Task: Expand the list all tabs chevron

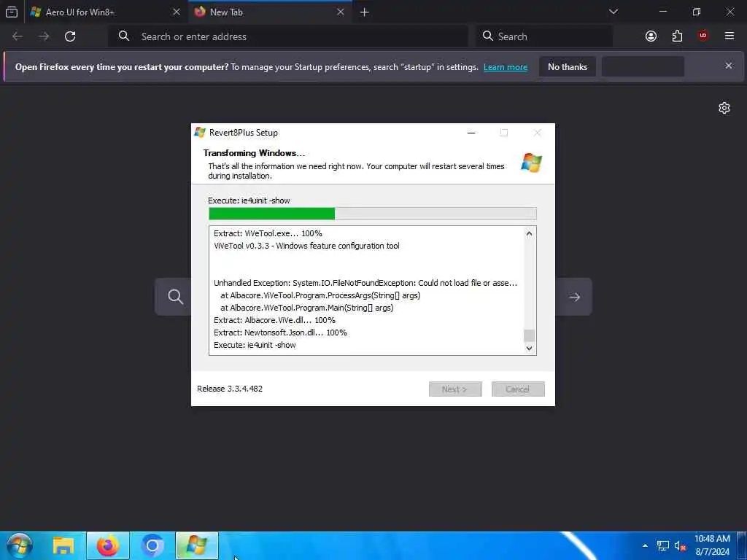Action: click(x=613, y=12)
